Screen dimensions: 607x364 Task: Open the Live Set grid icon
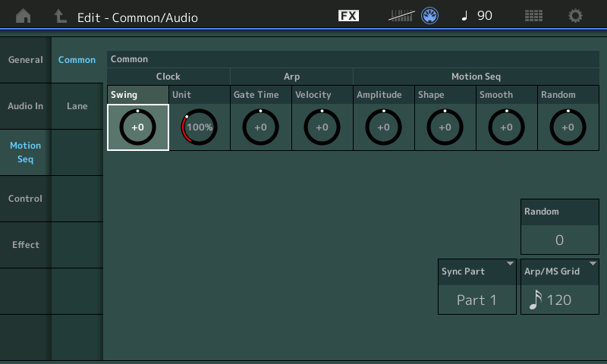coord(533,16)
